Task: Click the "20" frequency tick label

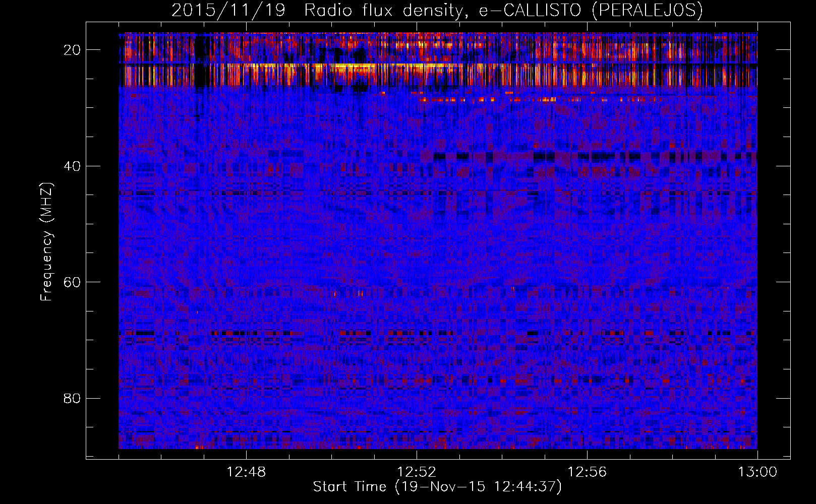Action: [72, 50]
